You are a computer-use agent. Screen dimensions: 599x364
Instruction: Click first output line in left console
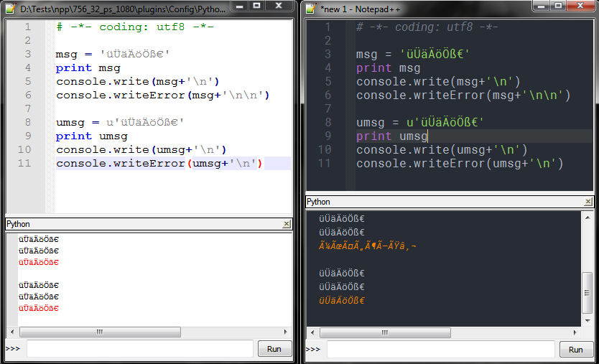pyautogui.click(x=39, y=240)
